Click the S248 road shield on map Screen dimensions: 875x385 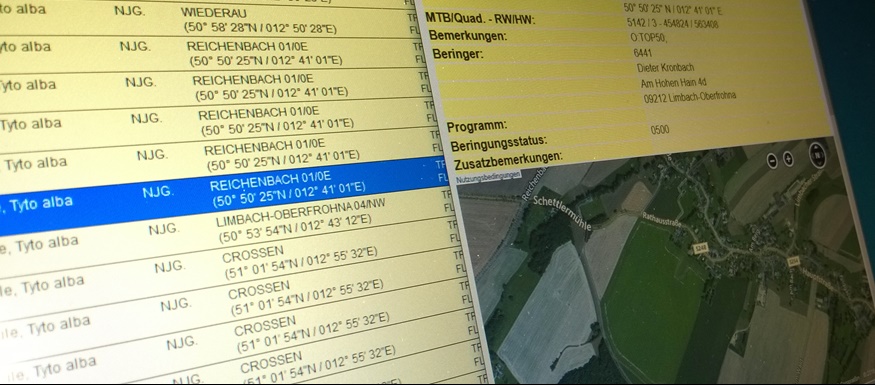coord(701,248)
